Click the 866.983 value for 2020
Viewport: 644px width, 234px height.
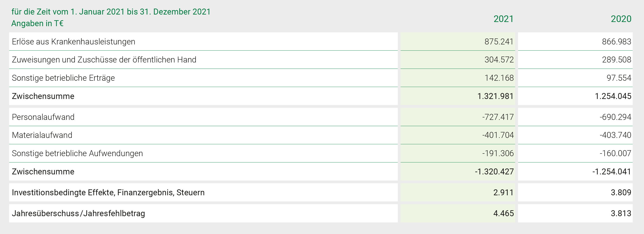616,42
